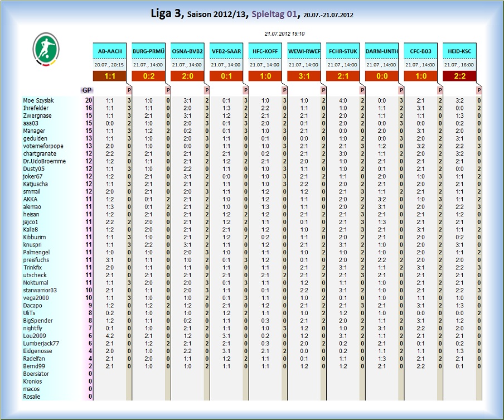Select player Eidgenosse
504x420 pixels.
point(37,351)
